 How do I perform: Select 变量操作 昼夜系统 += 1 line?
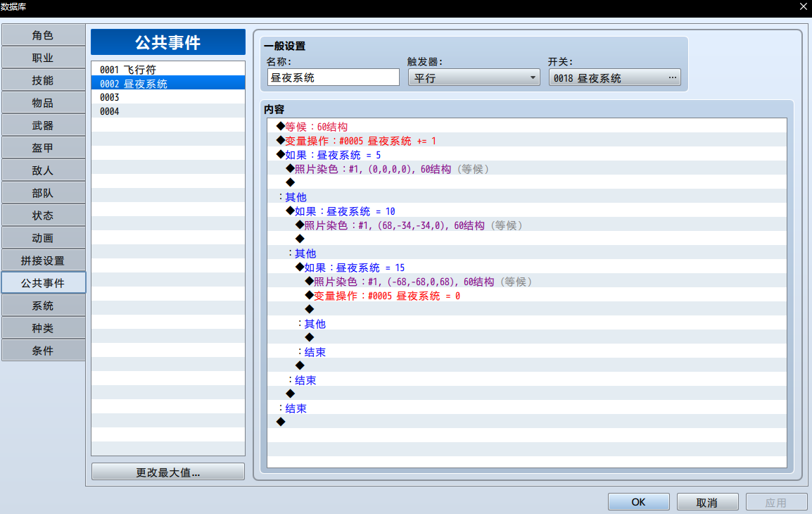click(526, 140)
